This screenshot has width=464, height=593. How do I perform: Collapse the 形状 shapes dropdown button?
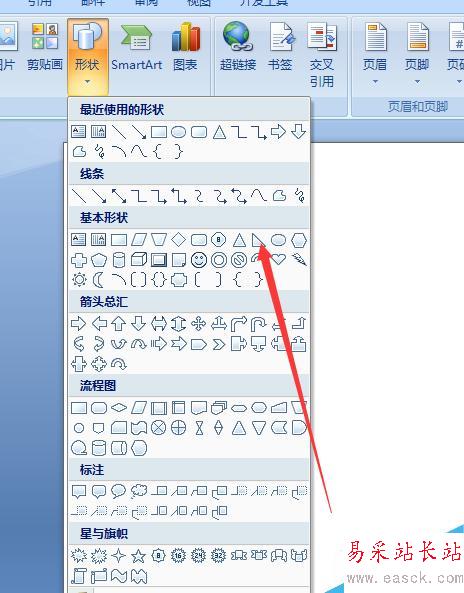click(87, 56)
